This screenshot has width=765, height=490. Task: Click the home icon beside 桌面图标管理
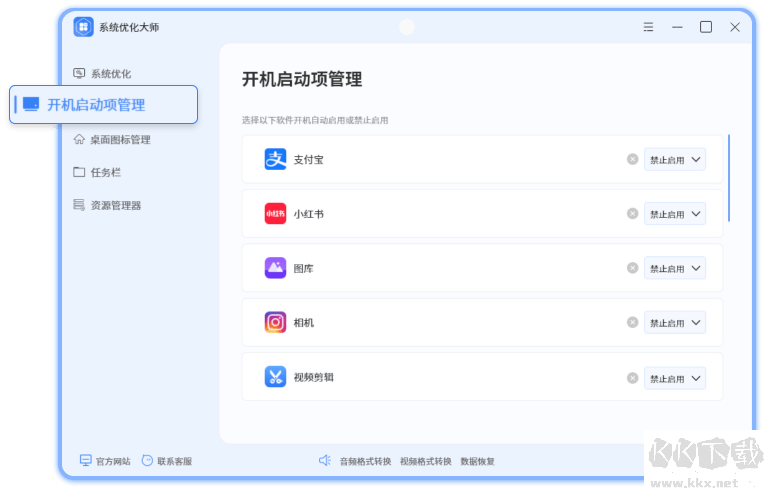[x=79, y=139]
